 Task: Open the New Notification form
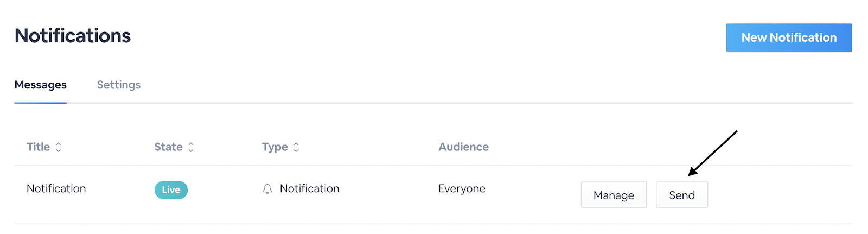pyautogui.click(x=789, y=38)
